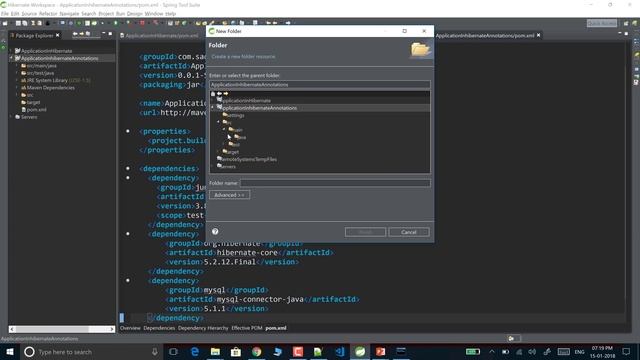
Task: Click the Quick Access search box
Action: tap(602, 23)
